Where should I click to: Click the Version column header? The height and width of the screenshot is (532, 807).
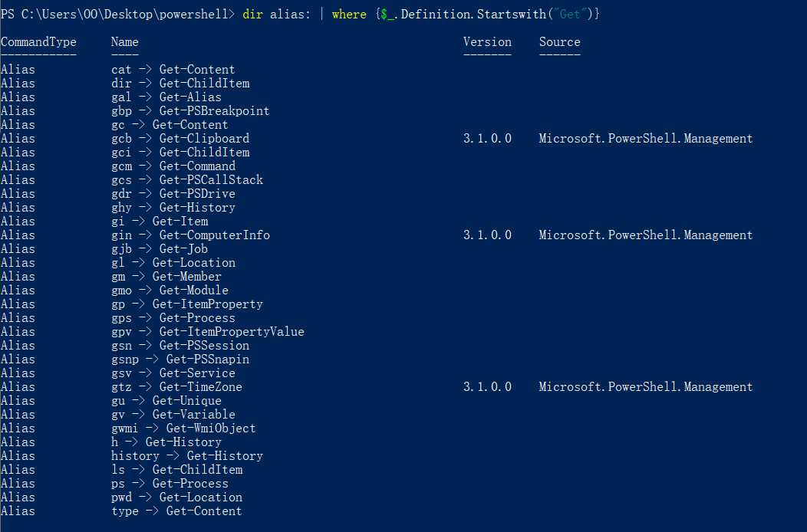pyautogui.click(x=487, y=42)
